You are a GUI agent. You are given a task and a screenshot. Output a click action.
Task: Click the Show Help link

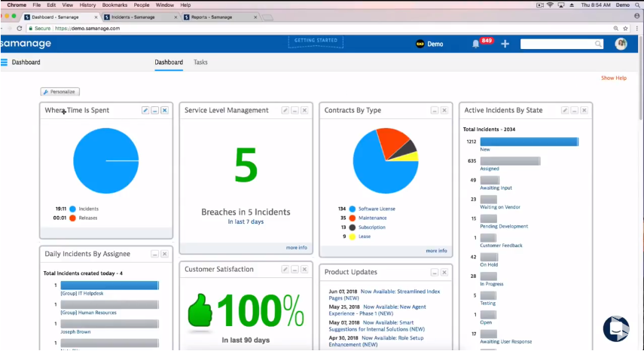(613, 78)
